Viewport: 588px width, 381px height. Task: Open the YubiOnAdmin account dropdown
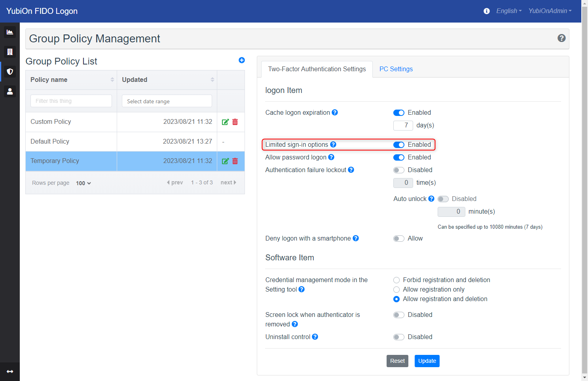(x=550, y=11)
